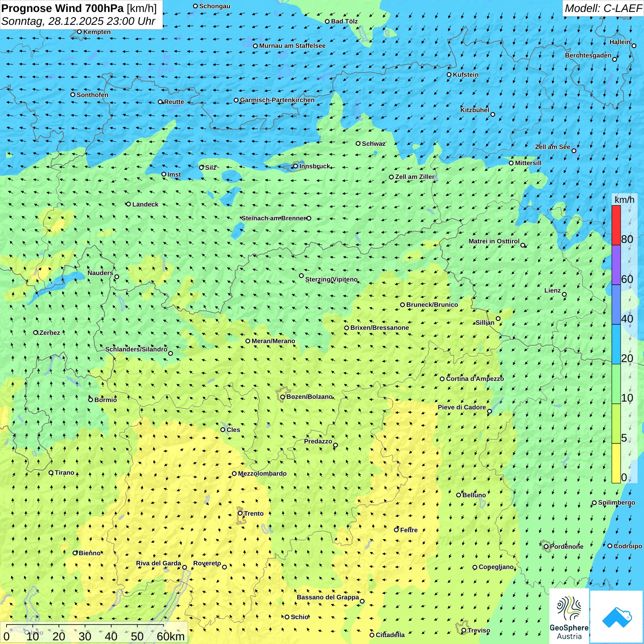The image size is (644, 644).
Task: Click the Berchtesgaden label
Action: 588,55
